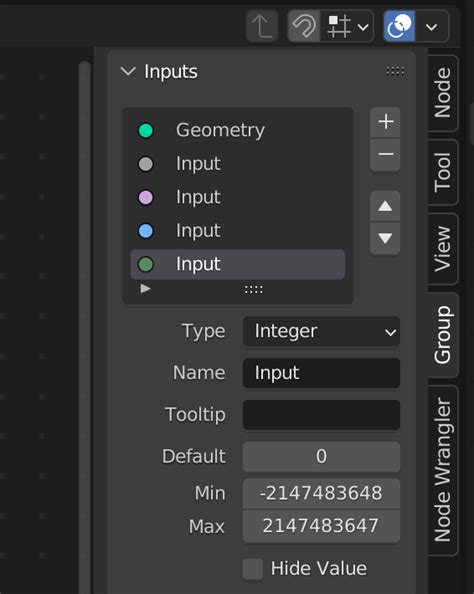Click the go to parent node tree arrow

click(262, 26)
